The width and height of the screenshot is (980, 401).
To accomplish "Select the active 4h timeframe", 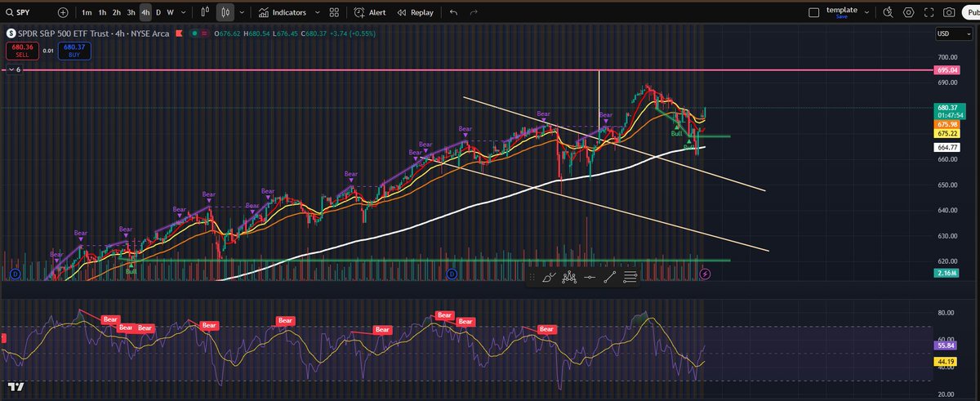I will click(x=145, y=12).
